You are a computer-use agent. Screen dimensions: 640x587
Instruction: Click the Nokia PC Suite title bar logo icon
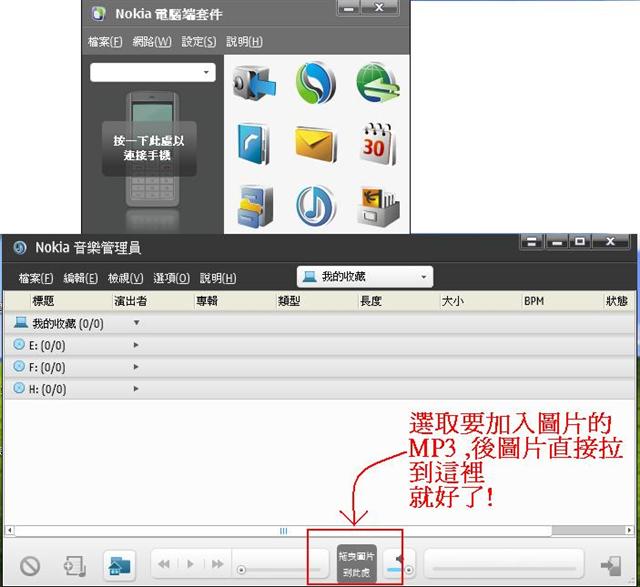(98, 13)
